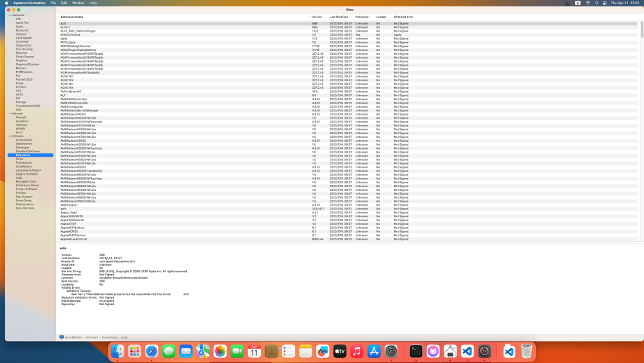The height and width of the screenshot is (363, 644).
Task: Open the date and time in menu bar
Action: [x=625, y=3]
